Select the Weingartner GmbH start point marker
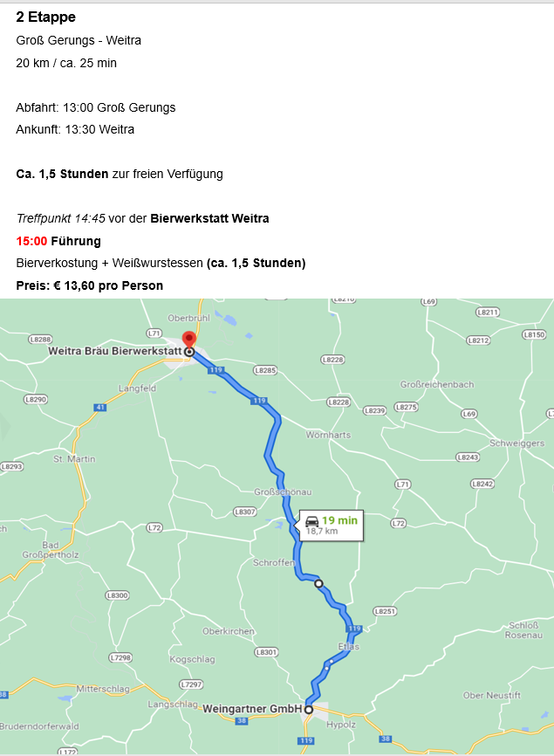Image resolution: width=554 pixels, height=756 pixels. [x=308, y=709]
